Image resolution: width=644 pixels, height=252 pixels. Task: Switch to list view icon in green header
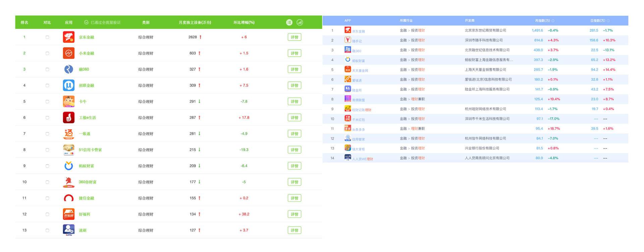click(289, 22)
